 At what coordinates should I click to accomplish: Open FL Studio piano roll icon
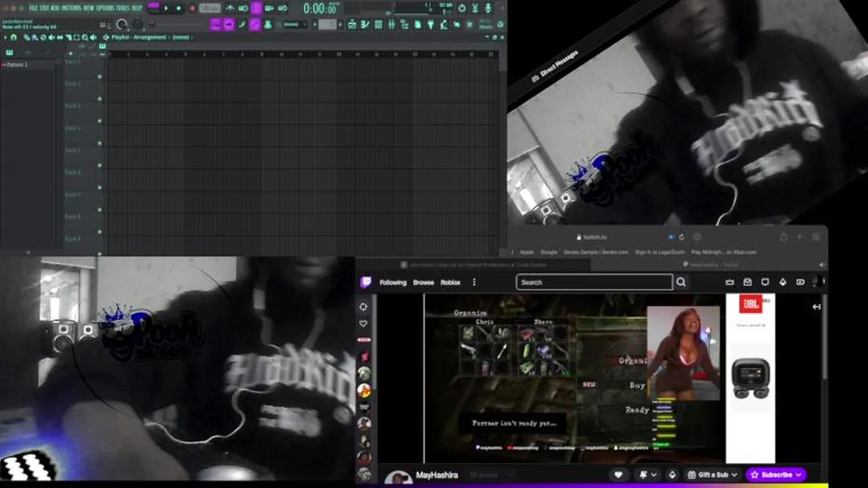365,24
